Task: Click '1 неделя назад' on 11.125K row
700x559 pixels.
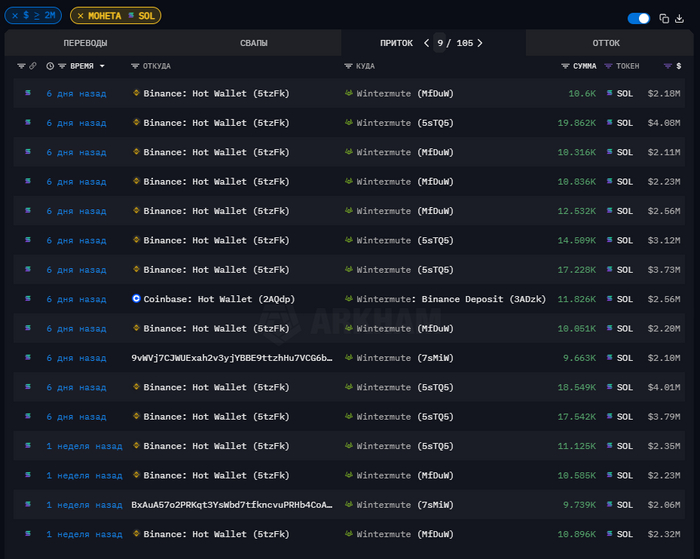Action: tap(84, 446)
